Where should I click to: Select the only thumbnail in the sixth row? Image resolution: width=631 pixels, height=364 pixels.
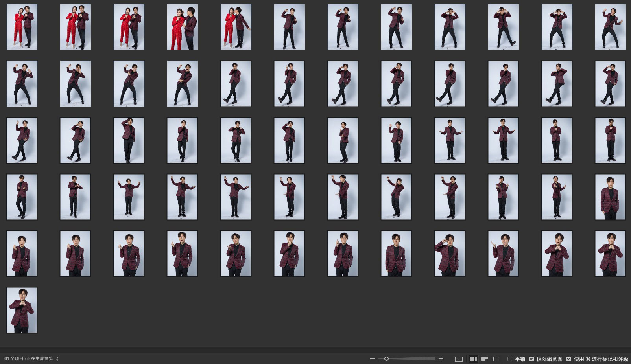point(22,310)
